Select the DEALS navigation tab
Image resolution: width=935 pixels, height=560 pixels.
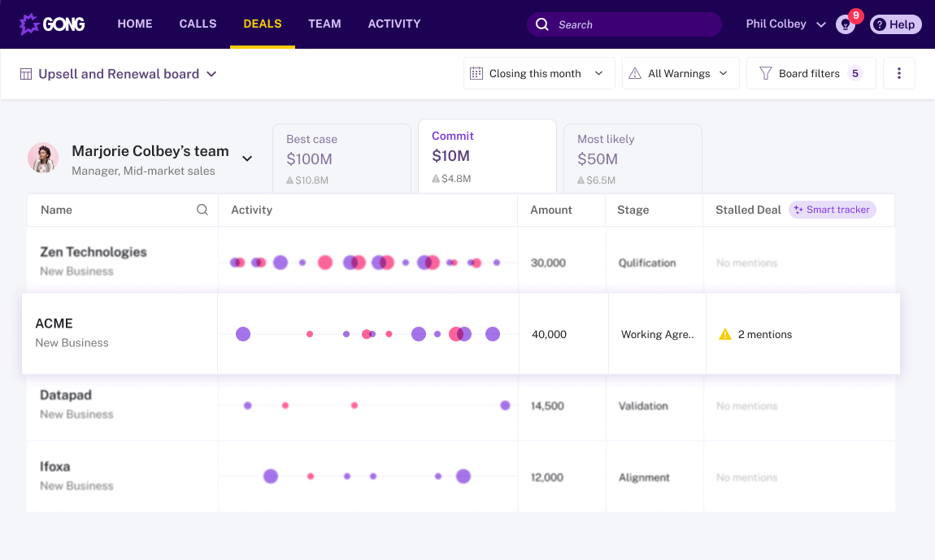pos(263,24)
